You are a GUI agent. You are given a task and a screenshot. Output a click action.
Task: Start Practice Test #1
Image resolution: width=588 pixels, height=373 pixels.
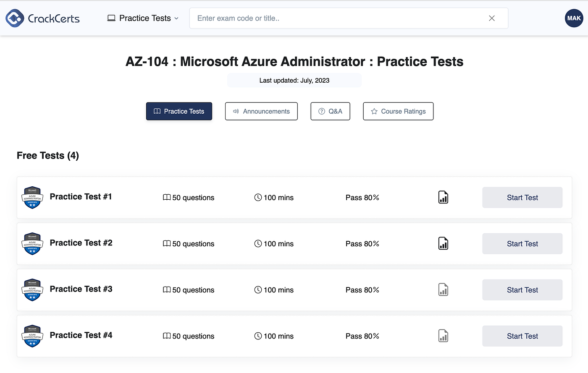(522, 197)
